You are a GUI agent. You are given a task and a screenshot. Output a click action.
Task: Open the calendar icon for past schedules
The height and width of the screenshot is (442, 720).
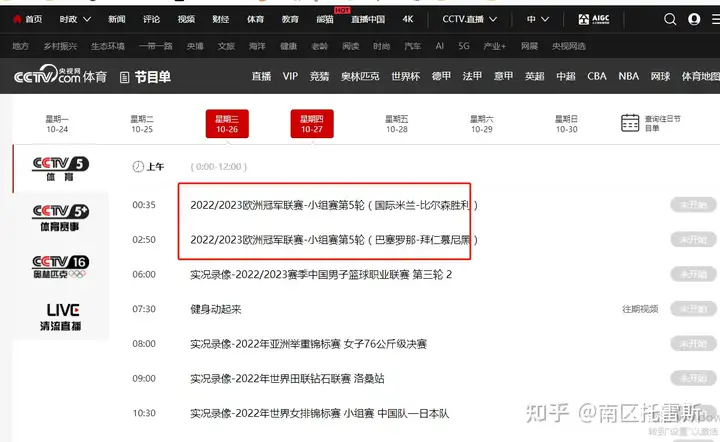pyautogui.click(x=630, y=123)
